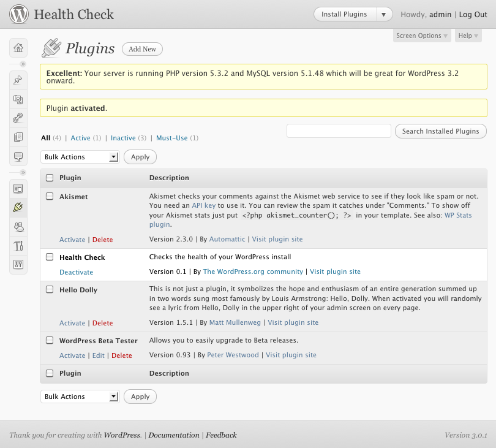Deactivate the Health Check plugin
This screenshot has width=496, height=448.
click(x=76, y=272)
